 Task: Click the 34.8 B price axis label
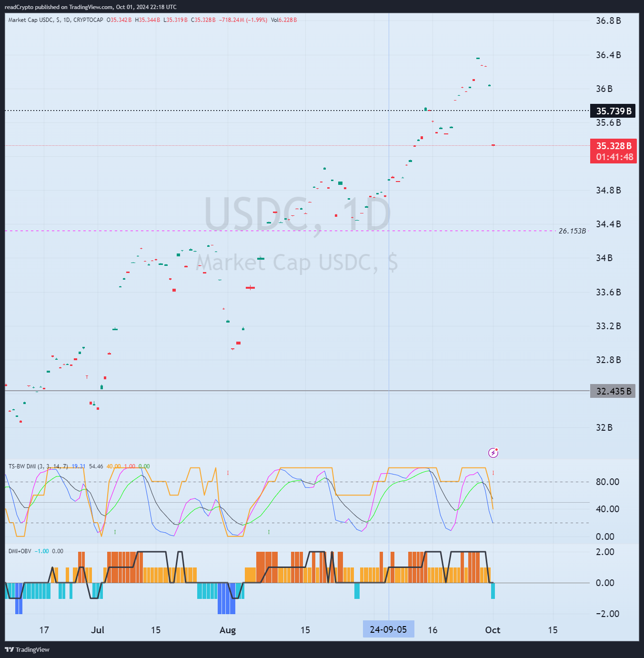click(x=608, y=190)
